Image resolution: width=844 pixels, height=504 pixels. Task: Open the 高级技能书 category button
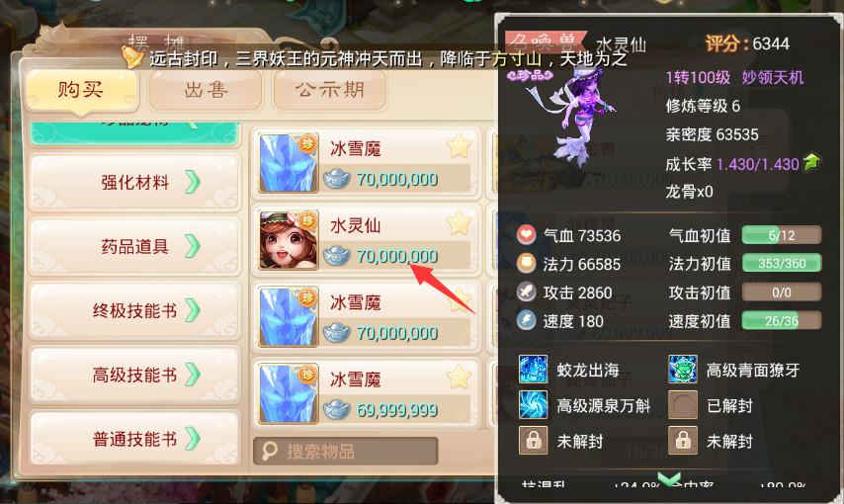coord(134,375)
